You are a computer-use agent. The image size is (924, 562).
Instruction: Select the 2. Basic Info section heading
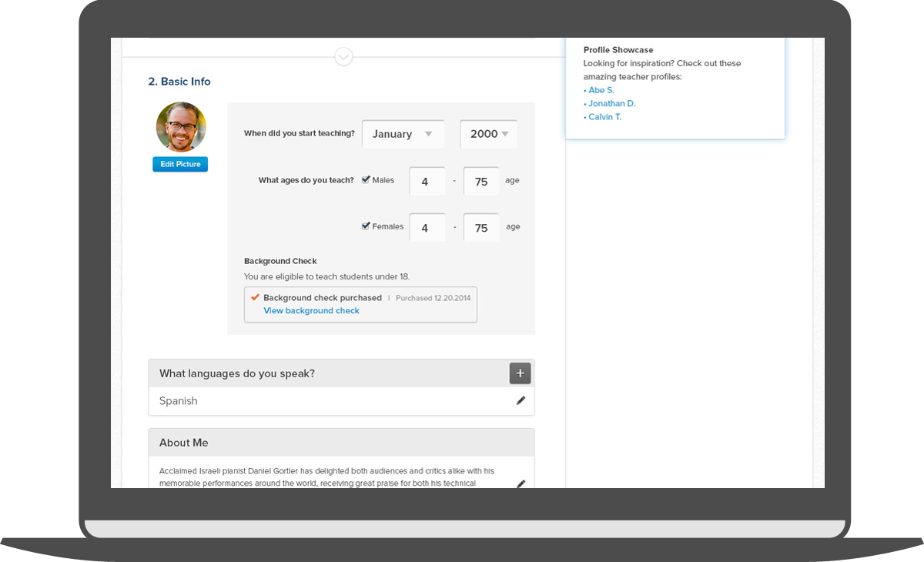click(179, 82)
